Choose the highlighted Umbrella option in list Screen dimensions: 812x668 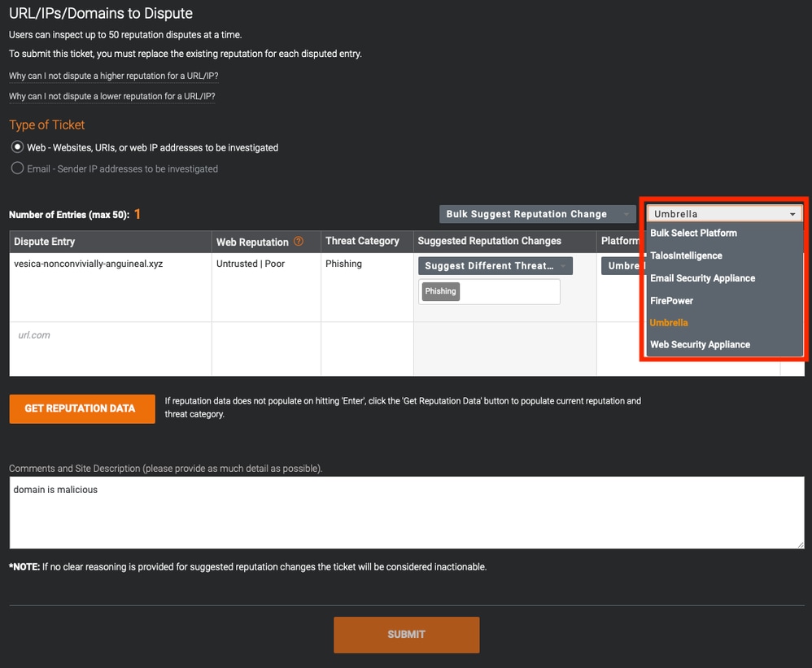(x=669, y=322)
